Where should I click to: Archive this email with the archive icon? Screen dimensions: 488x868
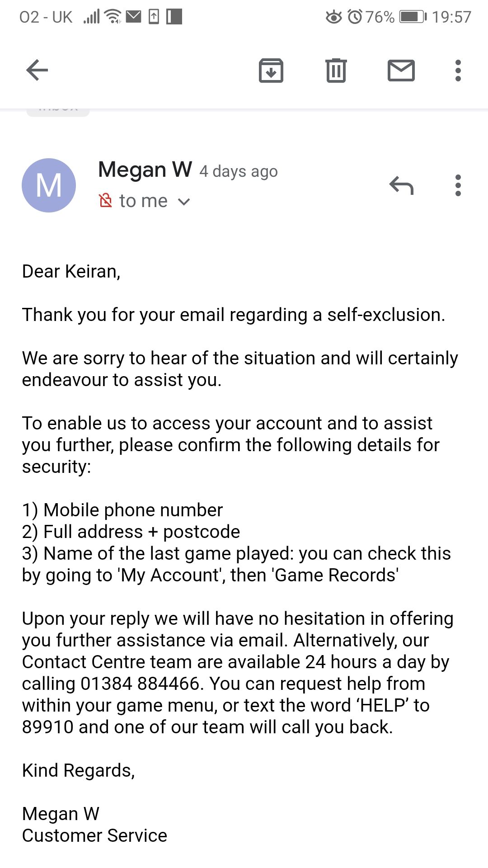click(x=271, y=71)
